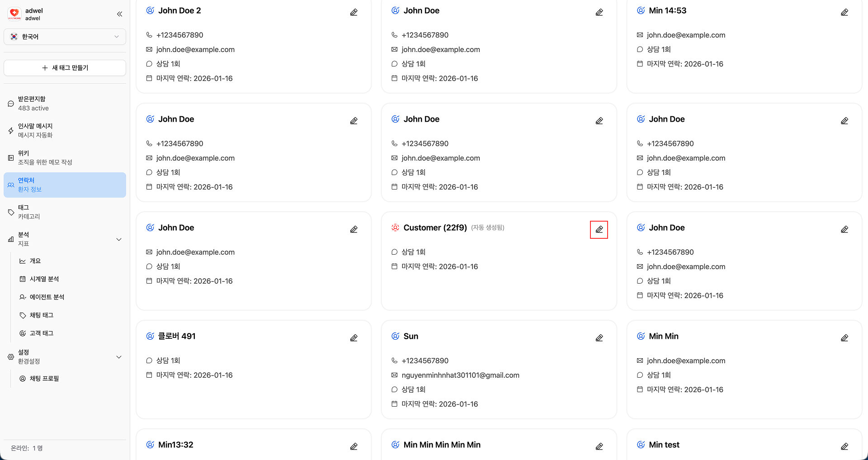
Task: Collapse the sidebar with double-chevron icon
Action: tap(119, 14)
